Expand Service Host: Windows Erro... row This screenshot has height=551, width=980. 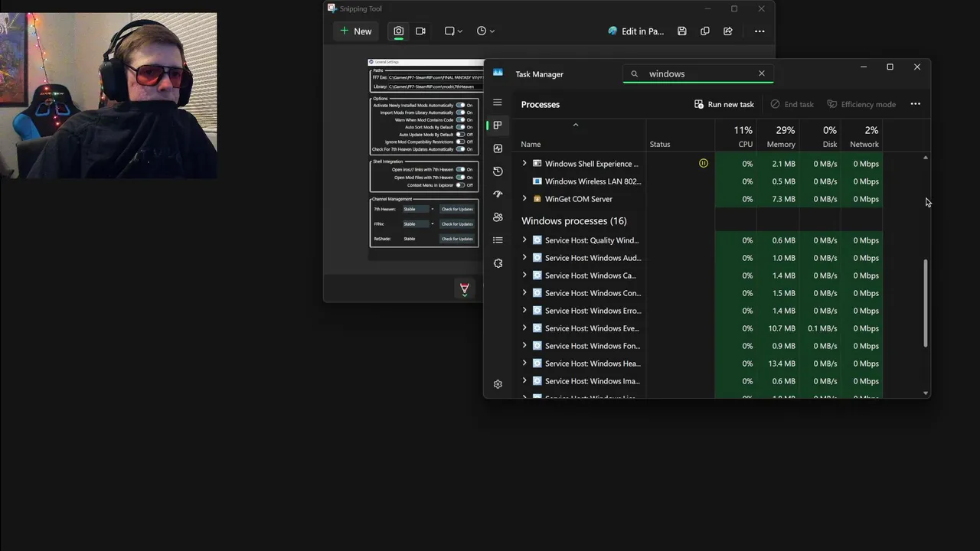524,310
